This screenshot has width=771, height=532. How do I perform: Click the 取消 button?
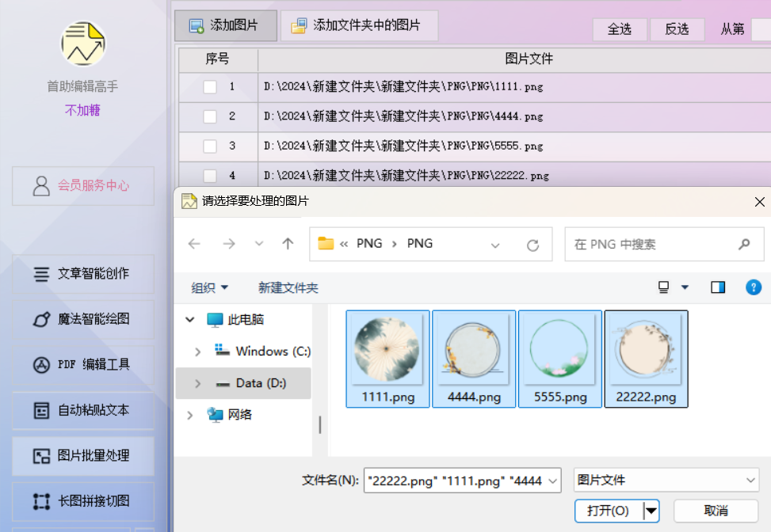pos(716,511)
